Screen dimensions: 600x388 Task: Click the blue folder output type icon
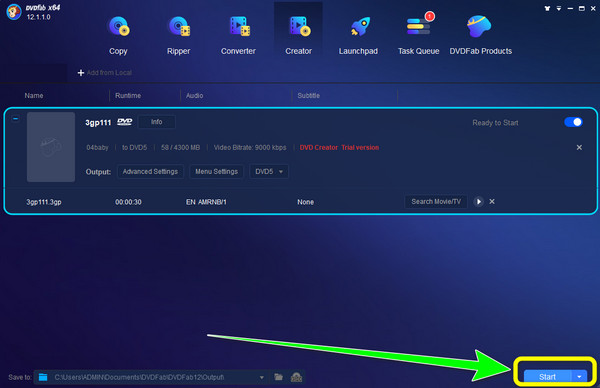(43, 377)
